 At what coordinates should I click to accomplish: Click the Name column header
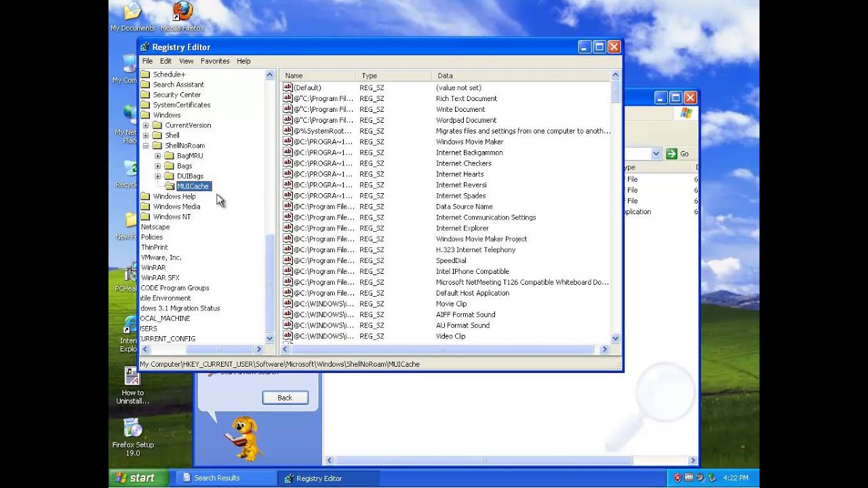pos(318,75)
